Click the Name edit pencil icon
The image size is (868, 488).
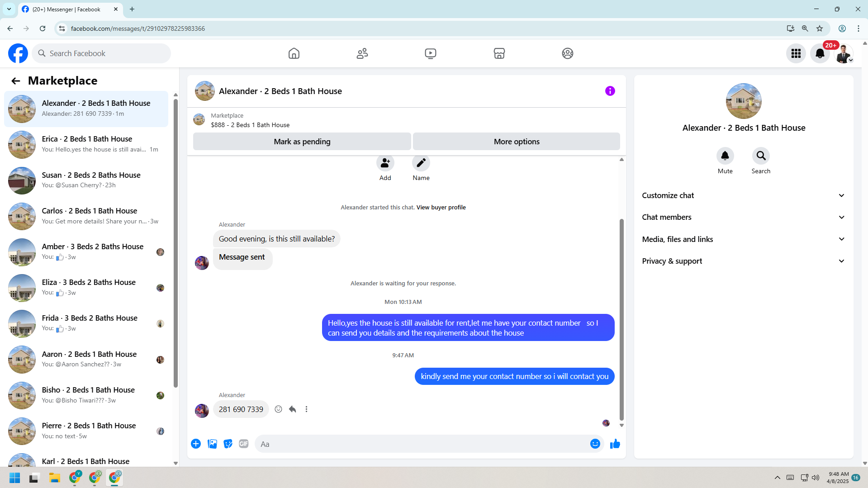coord(421,163)
